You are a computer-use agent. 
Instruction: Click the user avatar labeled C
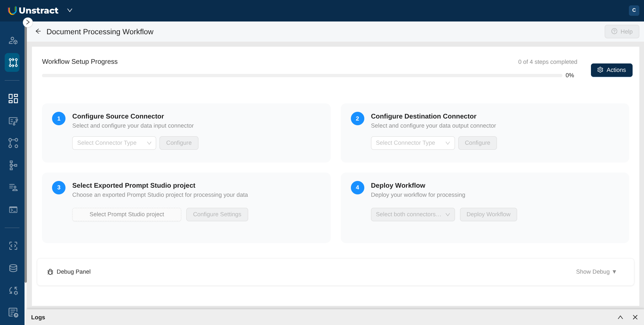coord(634,10)
